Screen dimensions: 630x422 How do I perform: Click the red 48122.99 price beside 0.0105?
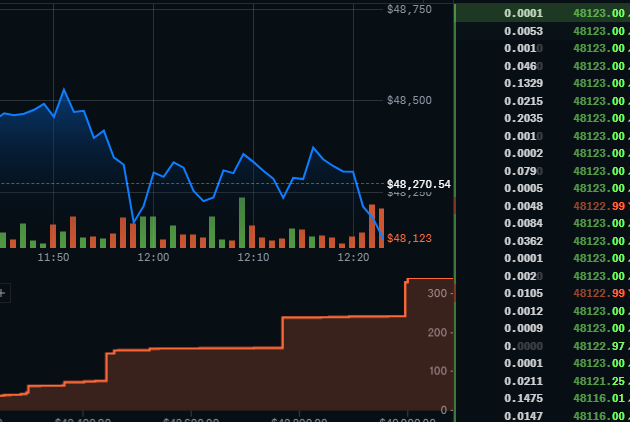(599, 293)
